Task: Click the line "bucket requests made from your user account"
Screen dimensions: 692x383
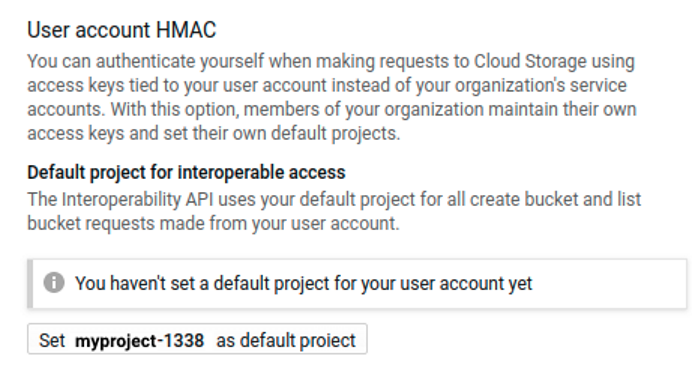Action: tap(213, 223)
